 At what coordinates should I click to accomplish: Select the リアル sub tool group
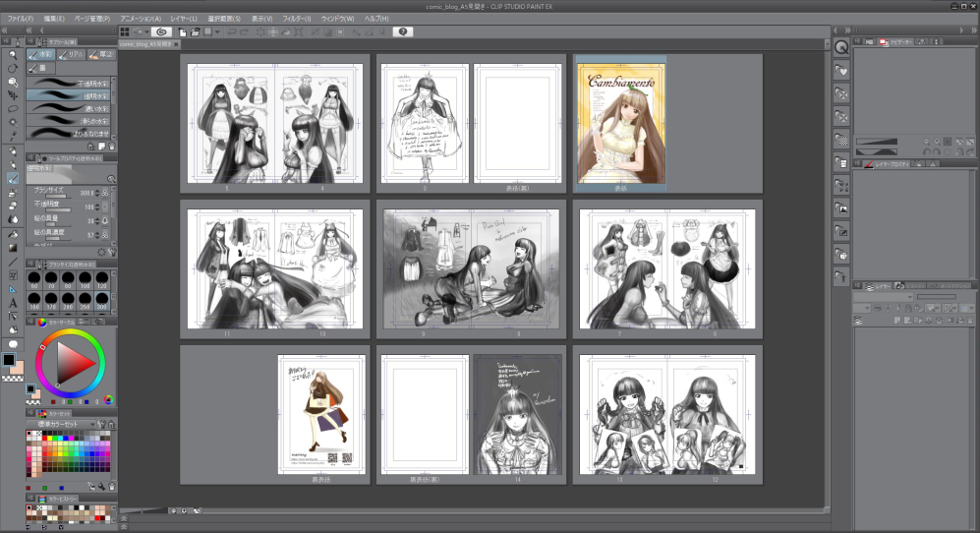[x=71, y=54]
